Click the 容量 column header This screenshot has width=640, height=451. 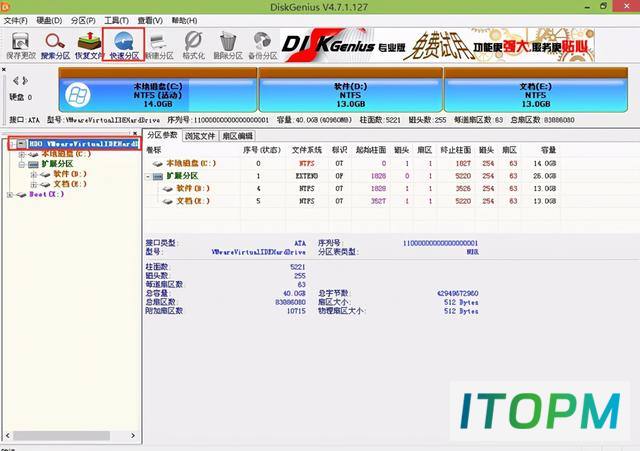coord(548,150)
